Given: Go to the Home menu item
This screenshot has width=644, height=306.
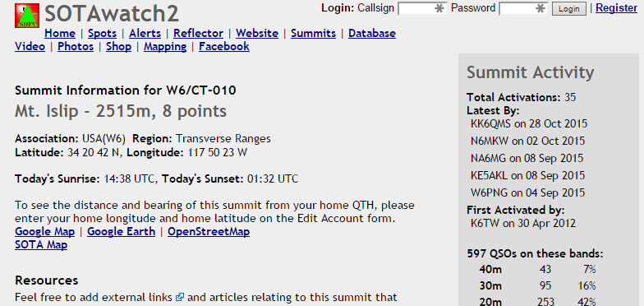Looking at the screenshot, I should pos(60,33).
